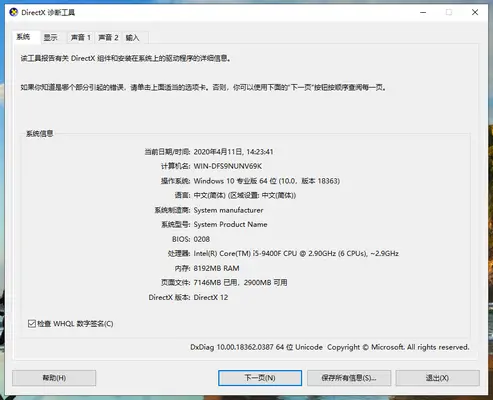Viewport: 493px width, 400px height.
Task: Click the DirectX logo icon in title bar
Action: (x=14, y=13)
